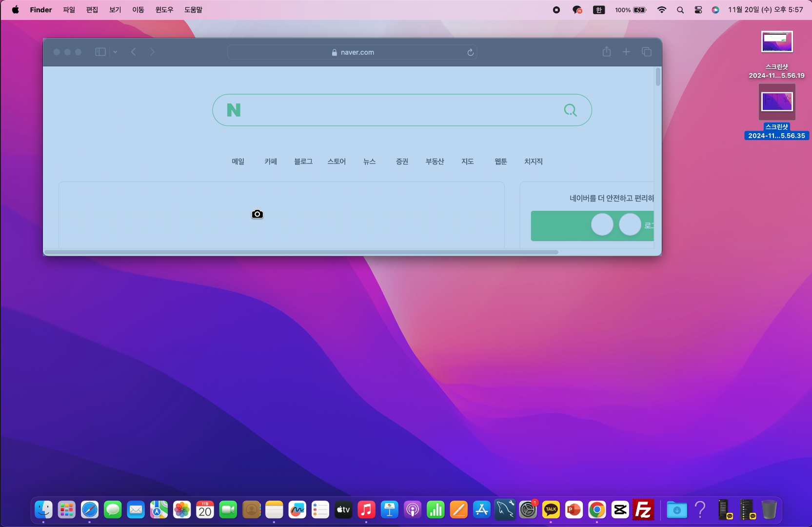812x527 pixels.
Task: Open the Finder menu
Action: [41, 10]
